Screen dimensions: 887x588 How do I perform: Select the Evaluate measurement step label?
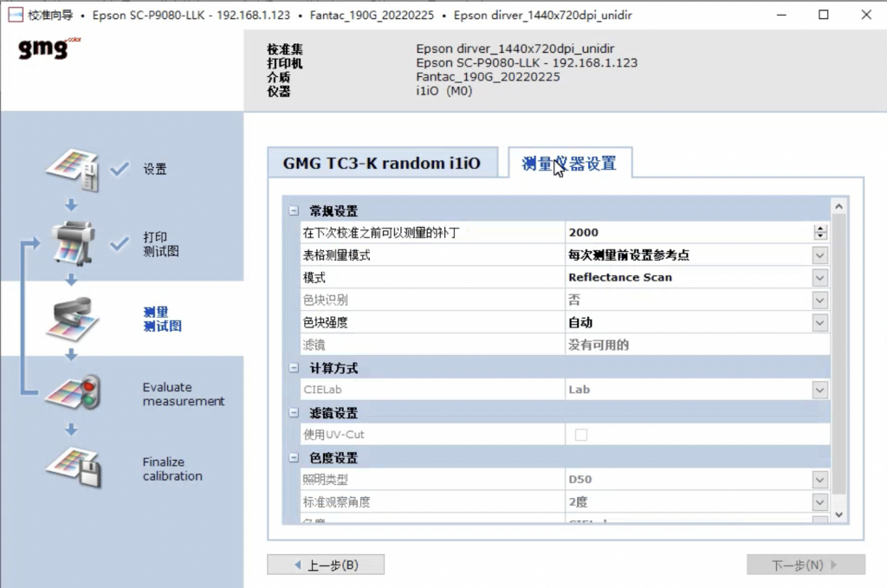pyautogui.click(x=184, y=394)
